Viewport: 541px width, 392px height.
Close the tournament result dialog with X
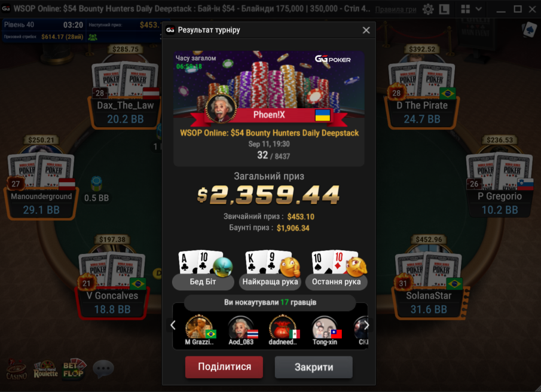366,30
